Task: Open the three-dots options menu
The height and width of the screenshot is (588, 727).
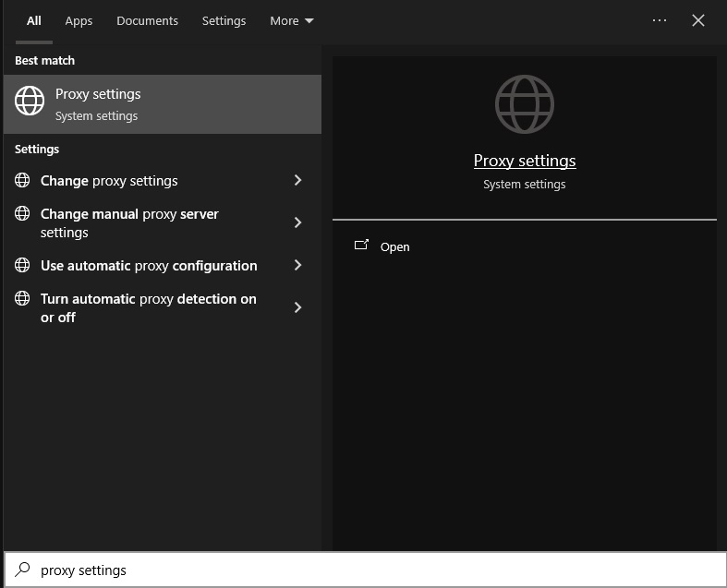Action: click(660, 20)
